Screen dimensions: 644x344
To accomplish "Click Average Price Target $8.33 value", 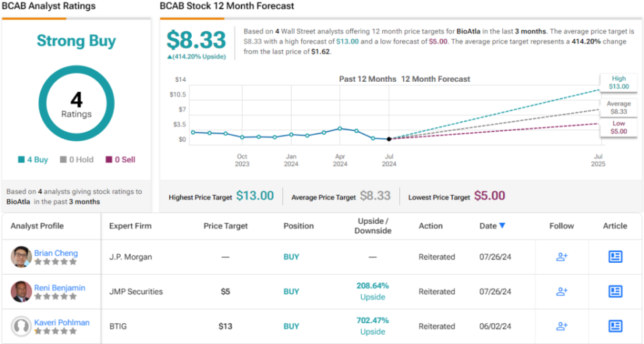I will [376, 196].
